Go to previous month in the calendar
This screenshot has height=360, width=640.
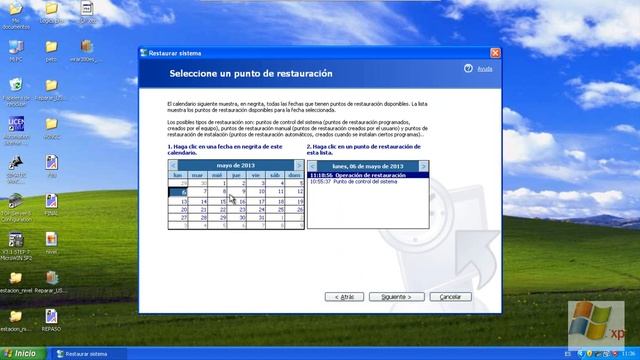pos(173,165)
